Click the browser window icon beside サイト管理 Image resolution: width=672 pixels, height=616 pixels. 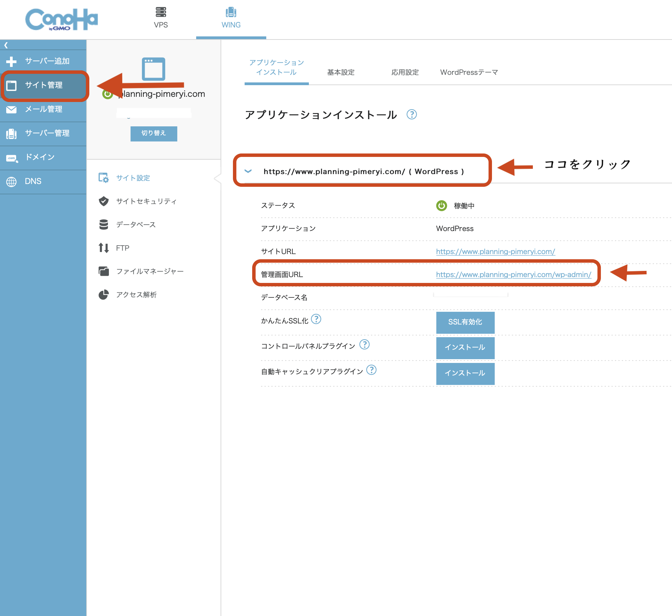pos(11,85)
